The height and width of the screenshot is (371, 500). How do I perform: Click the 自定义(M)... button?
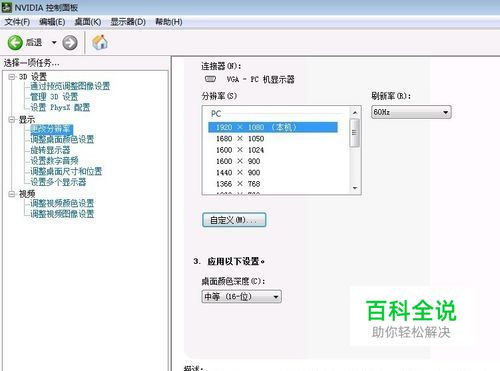tap(234, 220)
